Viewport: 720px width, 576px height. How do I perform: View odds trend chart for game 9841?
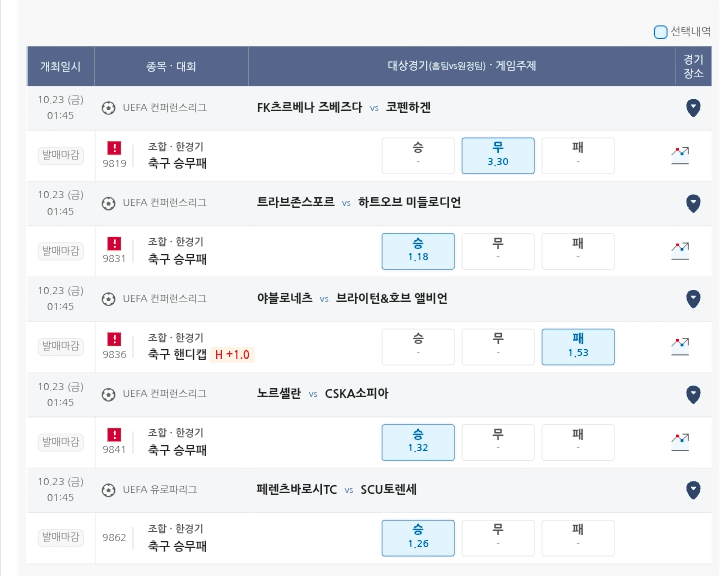tap(680, 442)
